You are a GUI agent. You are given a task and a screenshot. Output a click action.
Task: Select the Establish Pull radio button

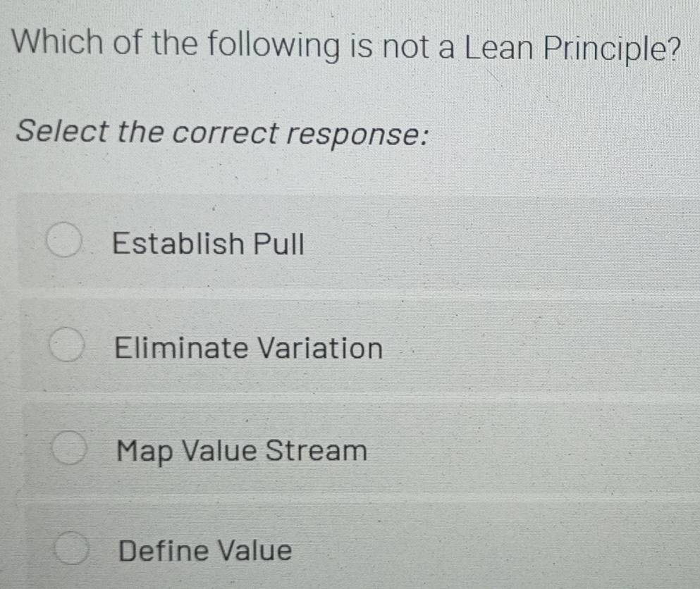click(x=63, y=242)
